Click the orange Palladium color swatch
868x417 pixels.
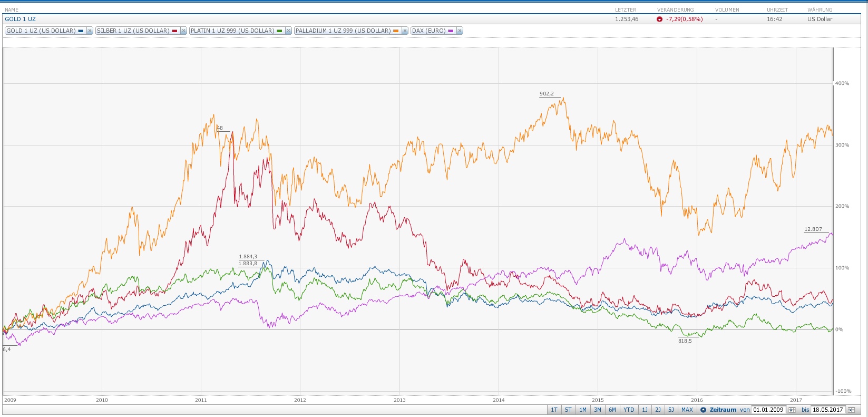coord(396,31)
